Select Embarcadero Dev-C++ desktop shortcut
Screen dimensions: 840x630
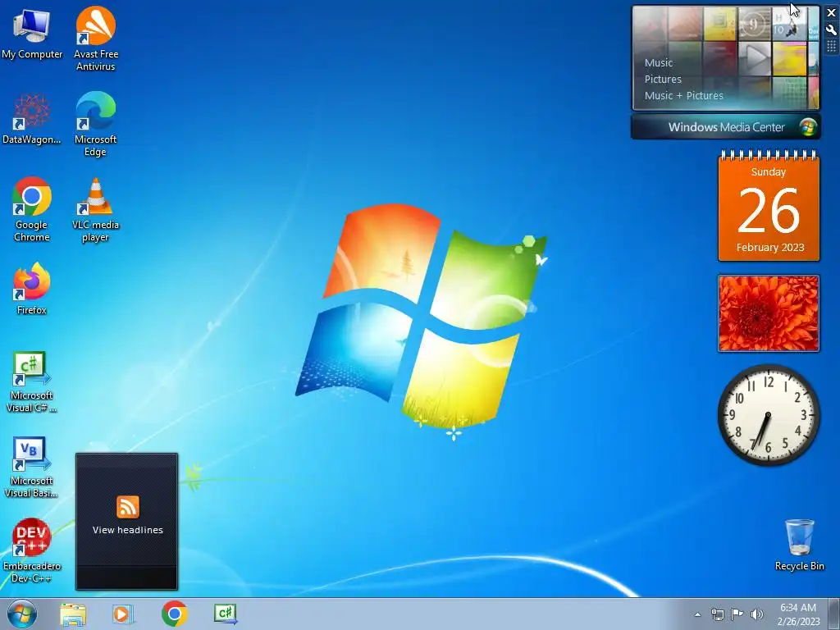[x=32, y=550]
